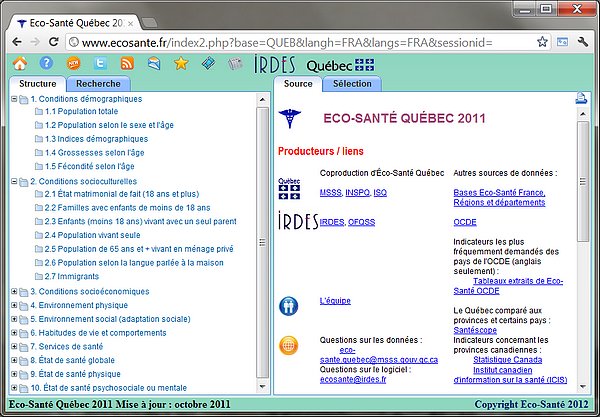This screenshot has width=600, height=417.
Task: Open 2.2 Familles avec enfants folder
Action: [x=122, y=208]
